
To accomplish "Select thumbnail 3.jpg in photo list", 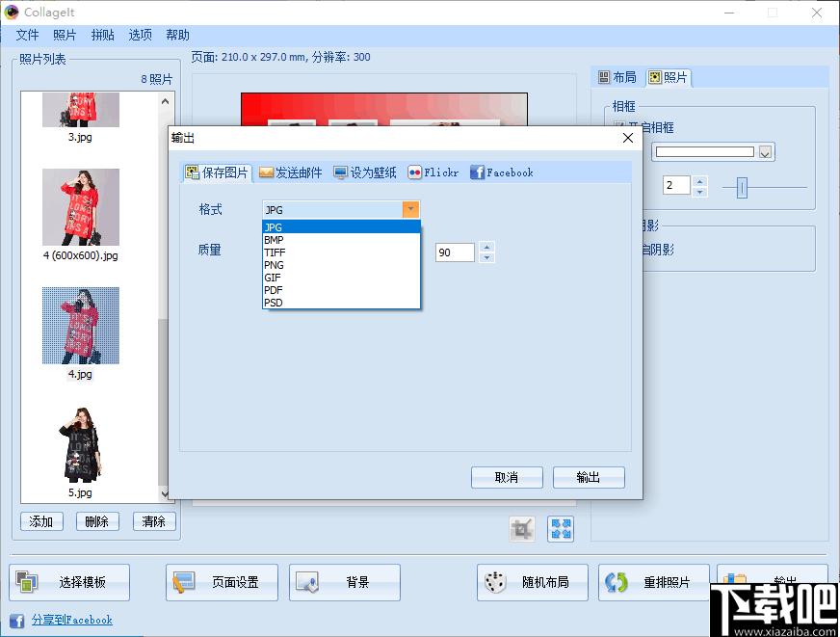I will (81, 110).
